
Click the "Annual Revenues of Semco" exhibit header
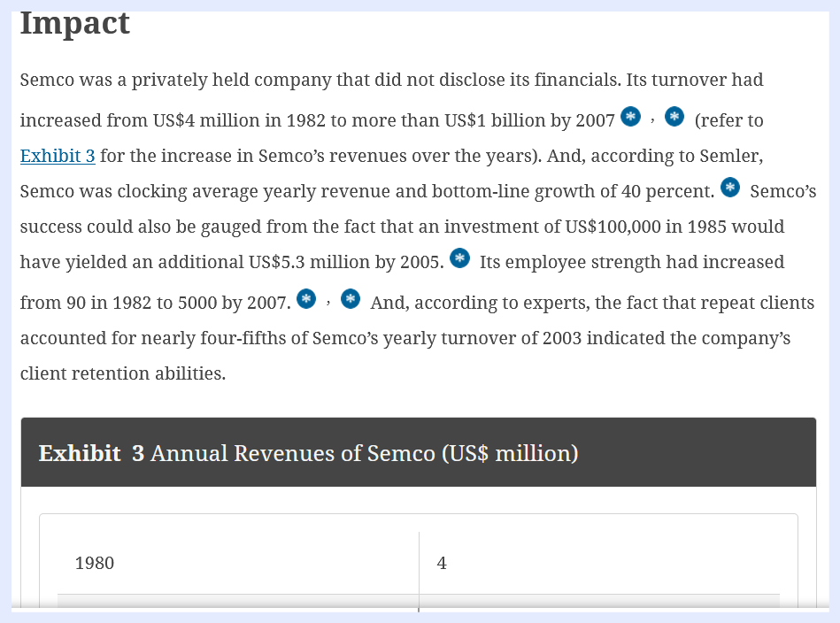(x=308, y=453)
